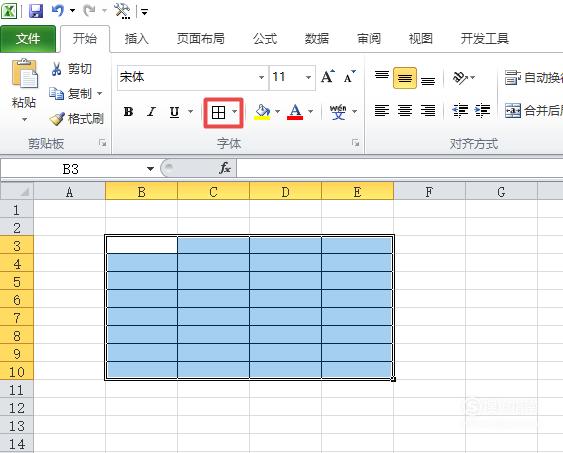Expand the Paste options arrow under 粘贴
The width and height of the screenshot is (563, 453).
[x=24, y=120]
